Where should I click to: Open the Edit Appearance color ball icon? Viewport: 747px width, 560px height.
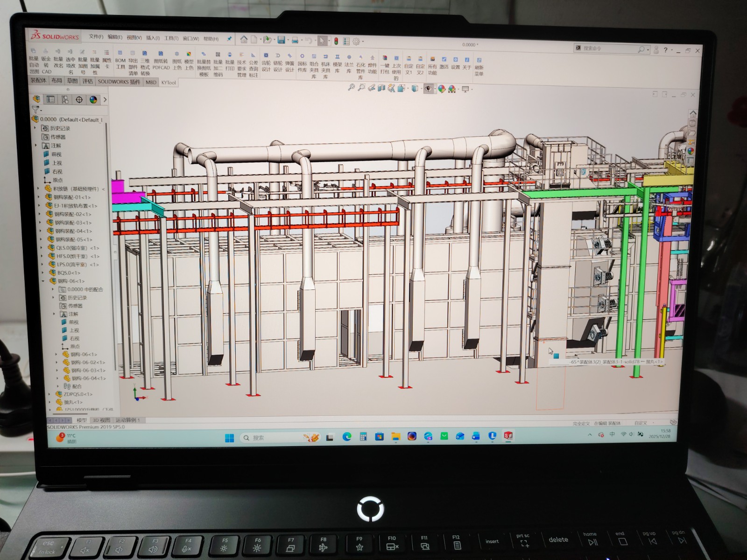click(x=441, y=89)
